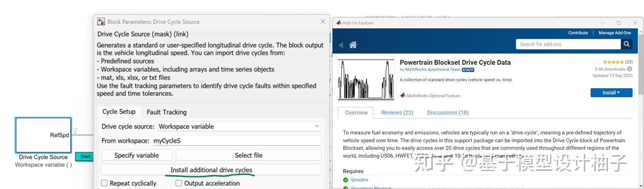Click the magnifier search icon for add-ons

click(x=627, y=44)
